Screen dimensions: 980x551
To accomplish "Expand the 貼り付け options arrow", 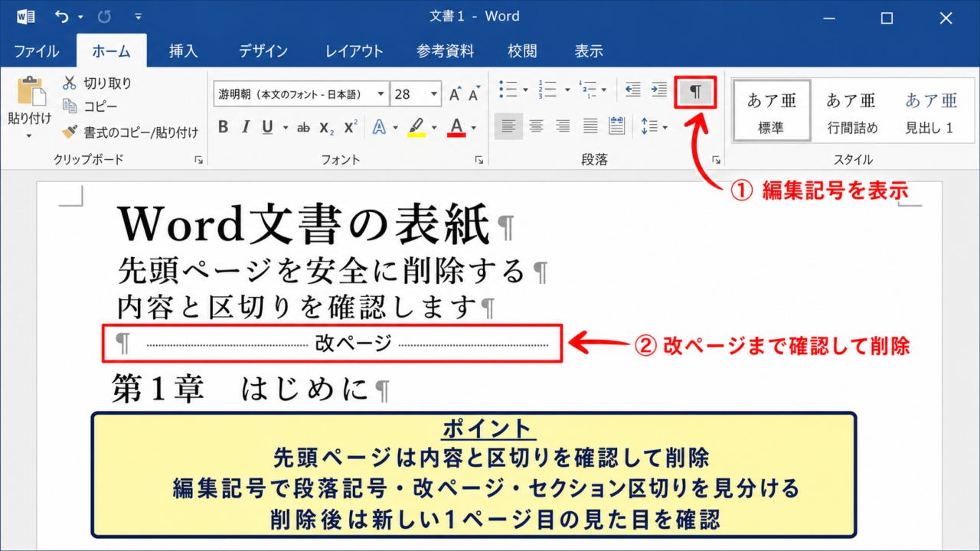I will pos(30,136).
